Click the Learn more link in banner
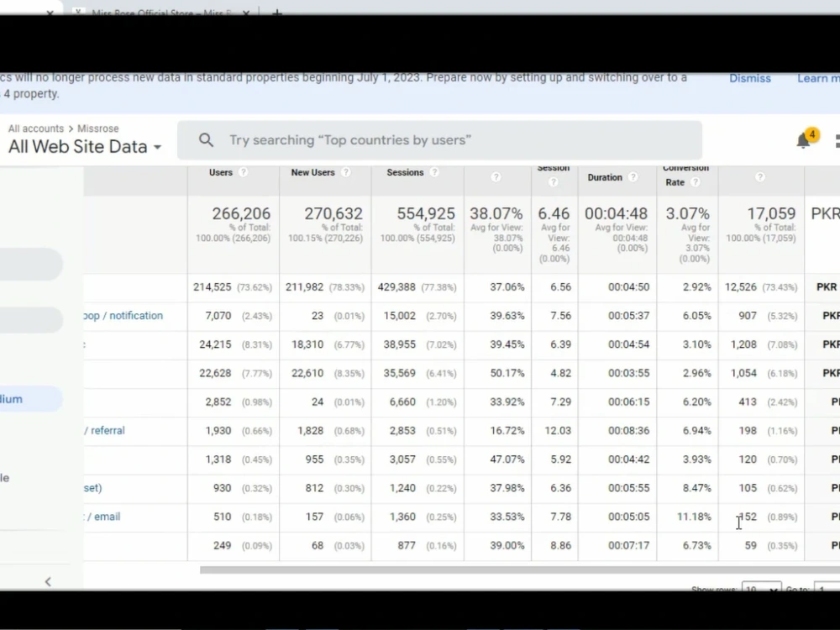The width and height of the screenshot is (840, 630). tap(818, 78)
